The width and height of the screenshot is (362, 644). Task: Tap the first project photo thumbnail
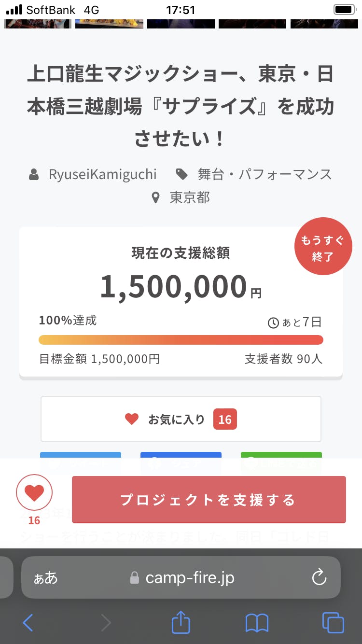[x=38, y=24]
